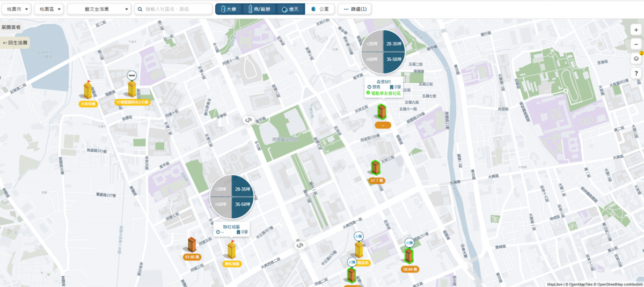Image resolution: width=644 pixels, height=287 pixels.
Task: Open the 桃園市 city dropdown
Action: pos(16,9)
